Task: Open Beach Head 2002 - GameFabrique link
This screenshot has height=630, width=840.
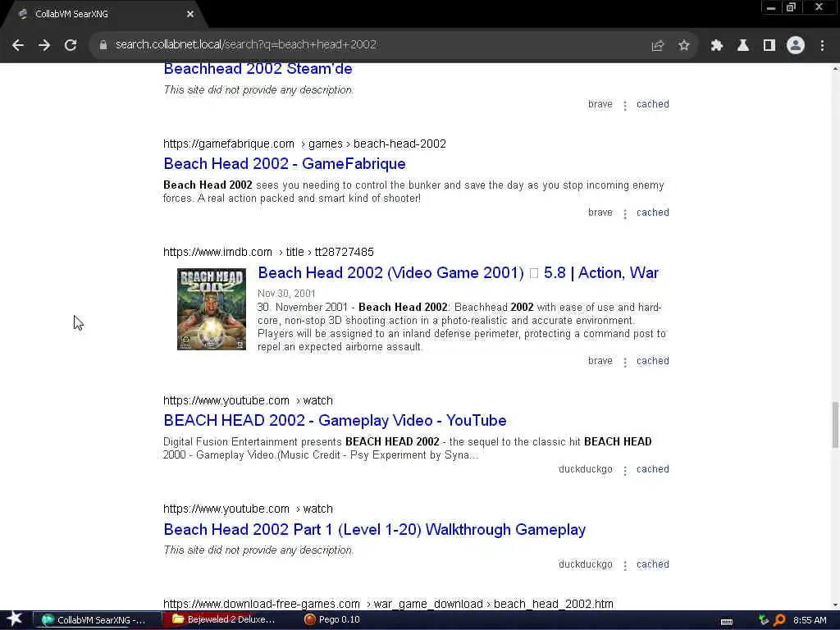Action: (285, 164)
